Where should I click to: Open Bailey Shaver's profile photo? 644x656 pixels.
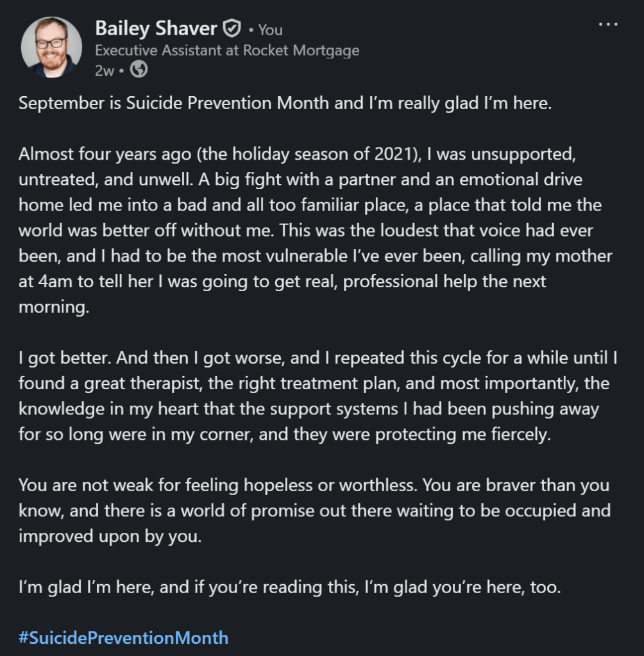(x=51, y=47)
